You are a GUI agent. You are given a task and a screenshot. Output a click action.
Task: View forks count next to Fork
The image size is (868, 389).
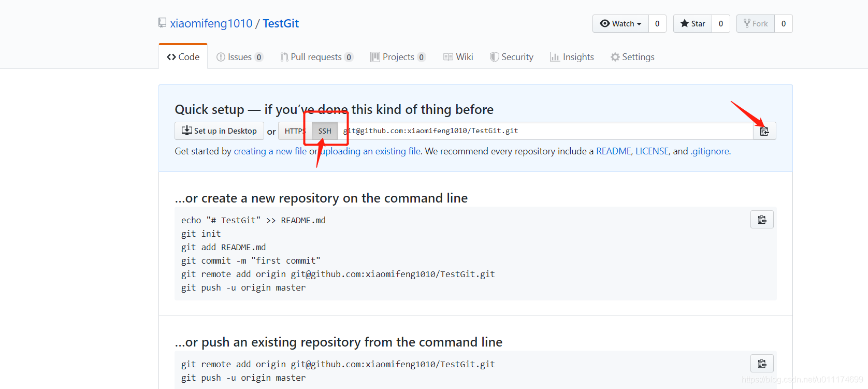click(784, 24)
